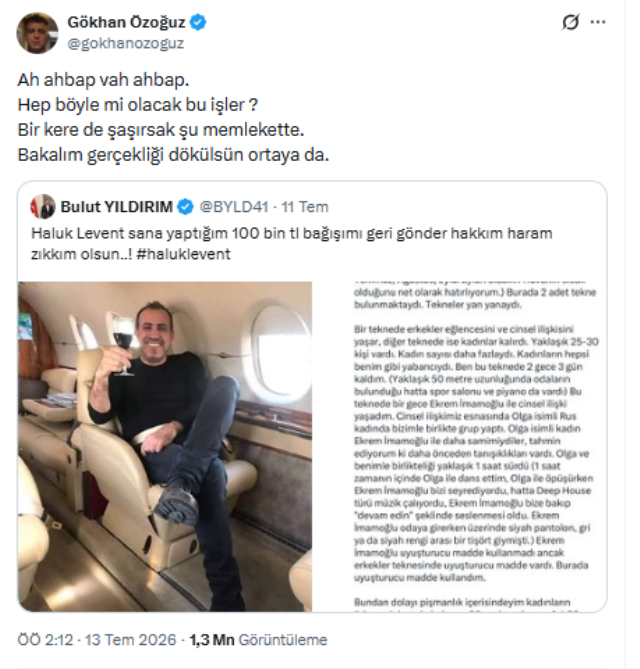Click the main tweet text starting Ah ahbap
The width and height of the screenshot is (640, 669).
coord(173,117)
